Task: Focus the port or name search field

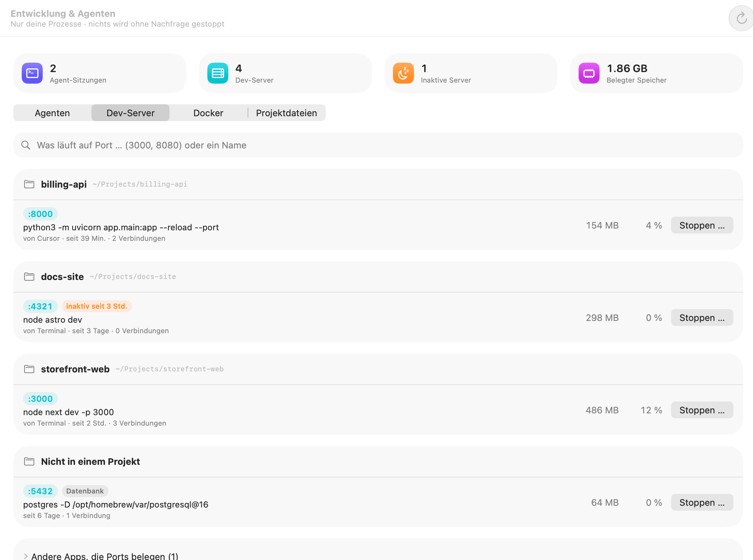Action: [x=378, y=145]
